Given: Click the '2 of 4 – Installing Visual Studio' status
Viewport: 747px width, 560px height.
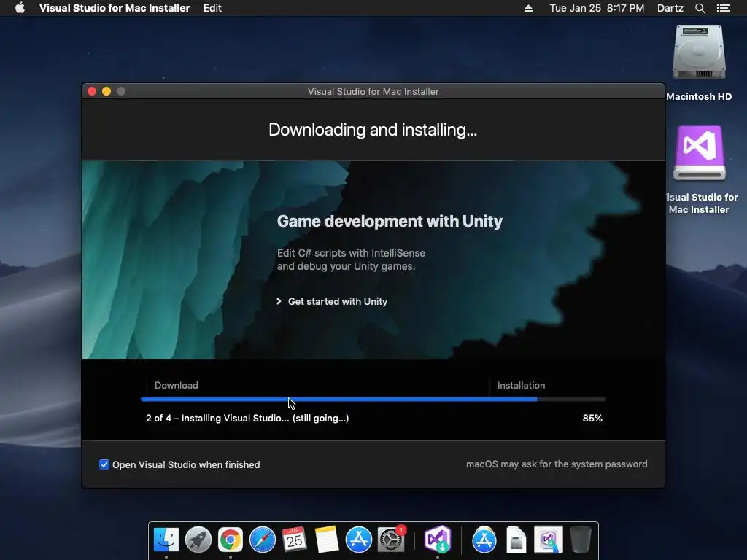Looking at the screenshot, I should pos(247,418).
